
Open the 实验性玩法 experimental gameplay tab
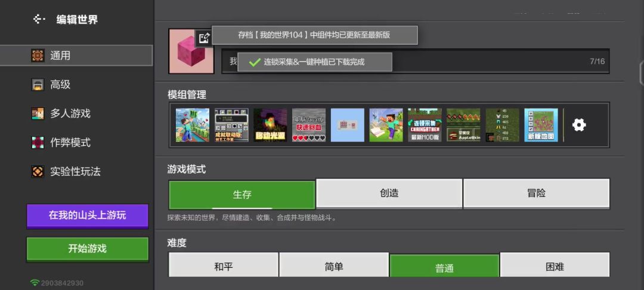(76, 171)
